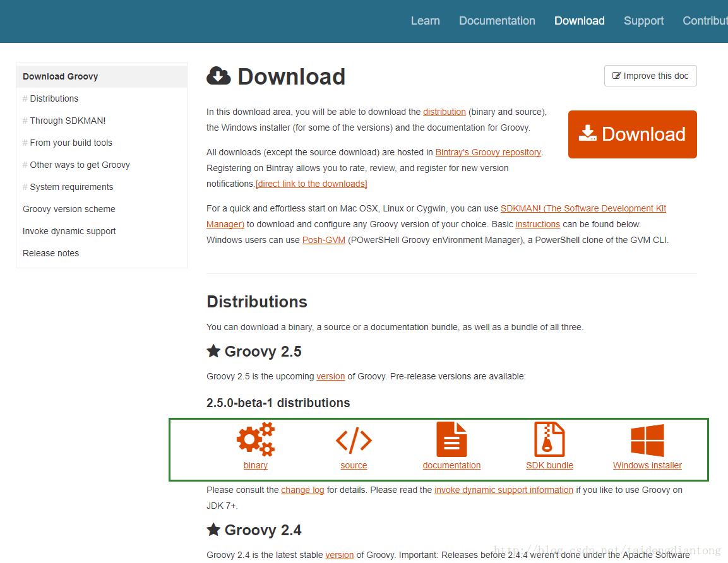Click the cloud download icon beside heading
The image size is (728, 563).
(x=218, y=76)
